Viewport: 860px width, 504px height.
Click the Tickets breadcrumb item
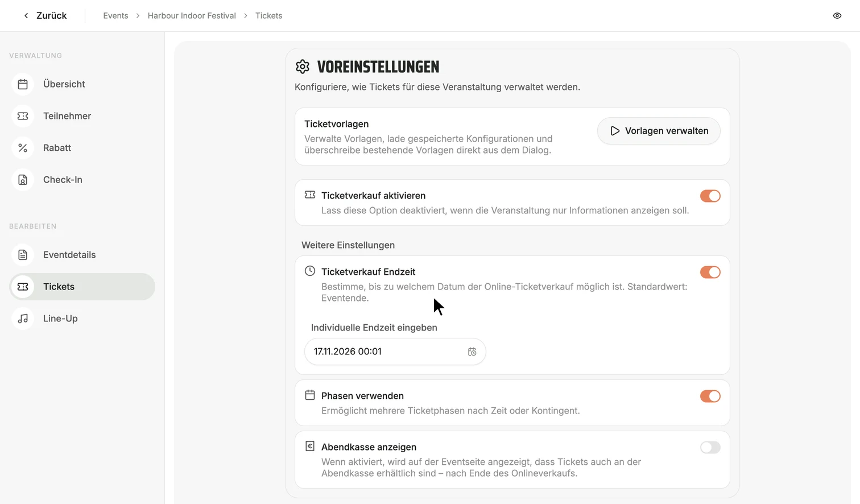point(268,16)
